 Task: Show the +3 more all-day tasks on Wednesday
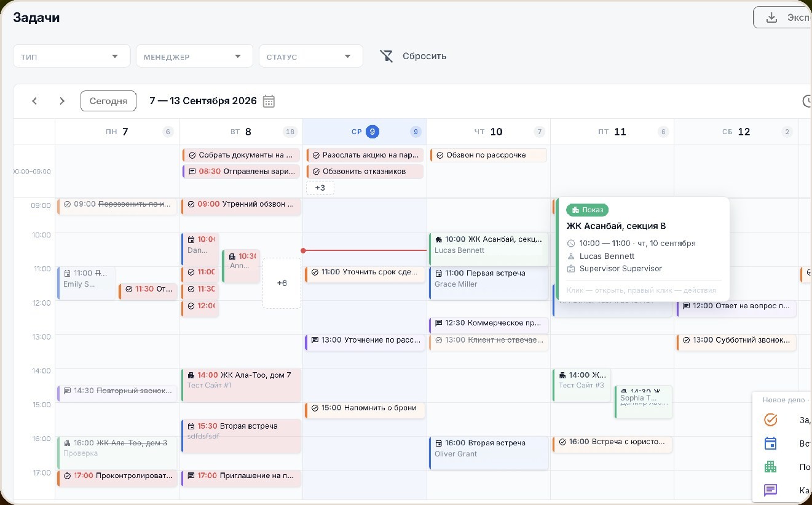pyautogui.click(x=320, y=188)
